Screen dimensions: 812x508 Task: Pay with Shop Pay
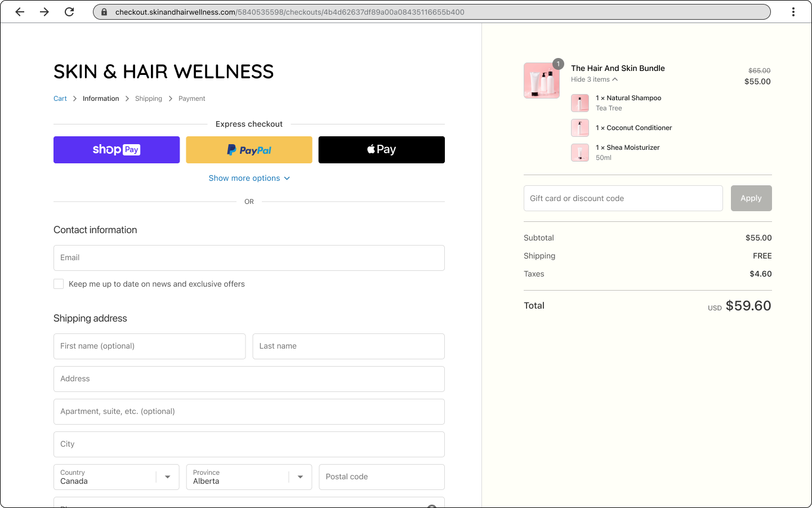(117, 150)
